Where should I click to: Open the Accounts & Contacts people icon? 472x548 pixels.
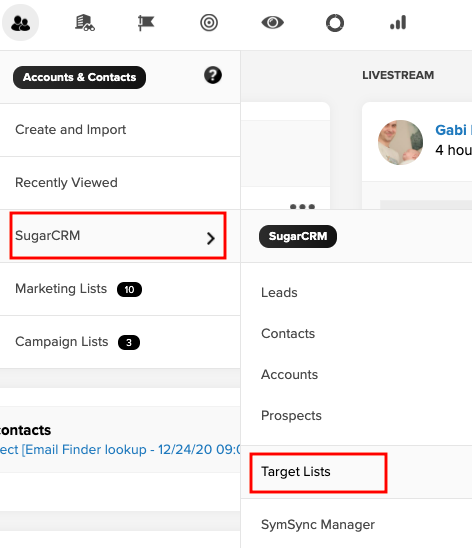click(x=20, y=23)
